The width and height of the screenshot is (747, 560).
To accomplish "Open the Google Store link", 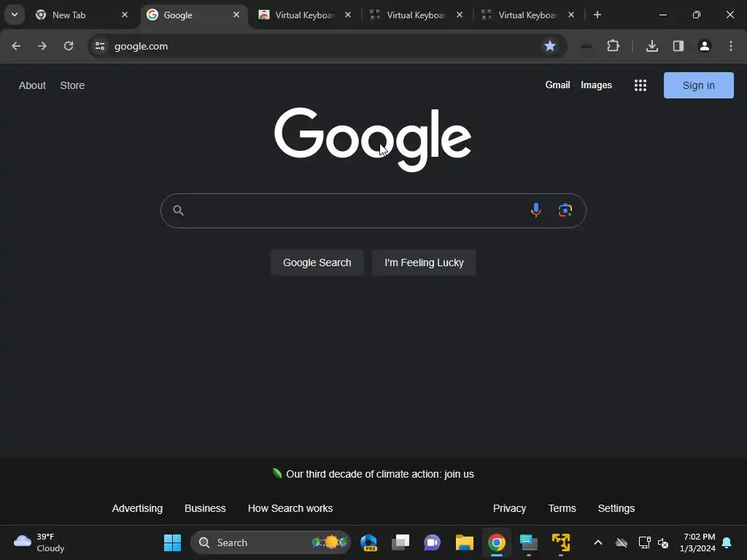I will point(72,85).
